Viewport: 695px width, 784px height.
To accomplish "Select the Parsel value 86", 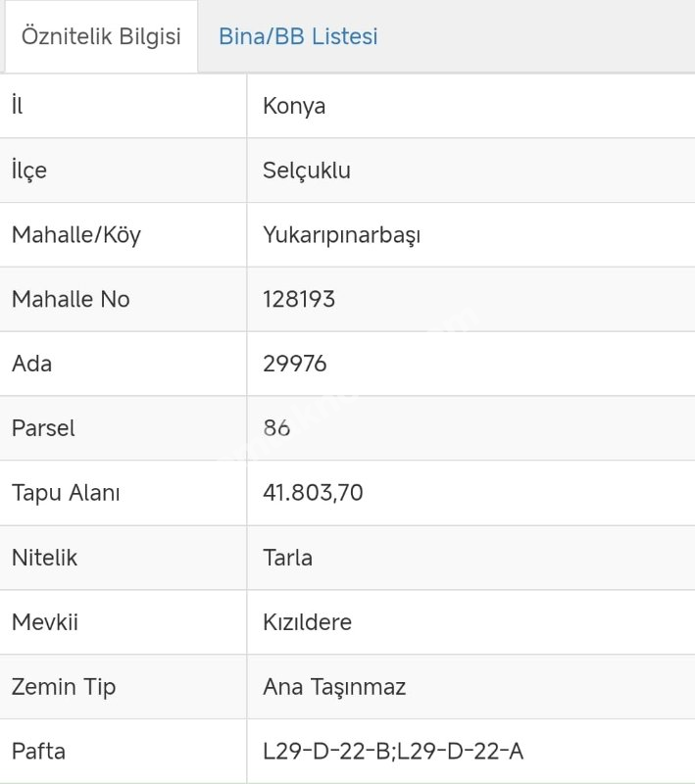I will coord(276,428).
